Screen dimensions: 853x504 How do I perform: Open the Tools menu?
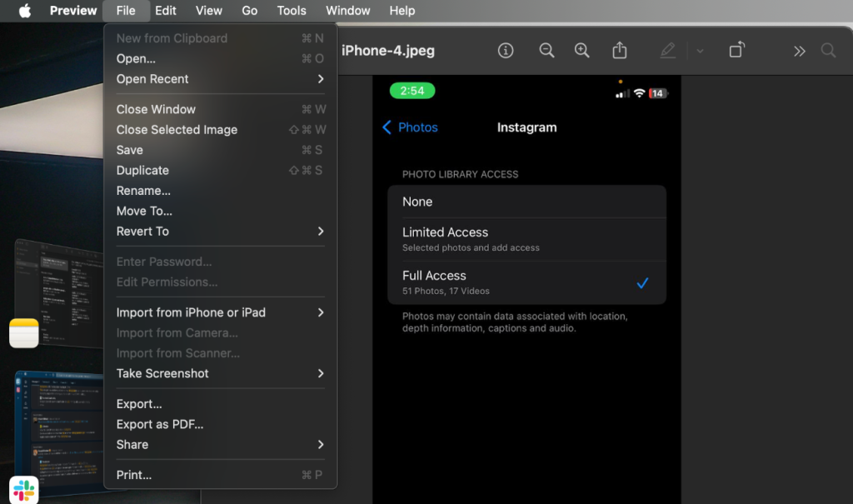coord(291,11)
